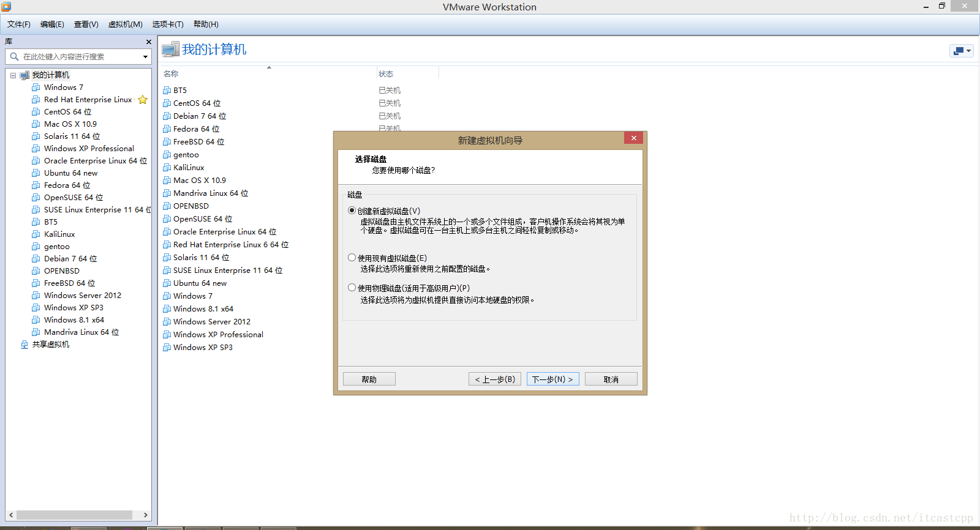This screenshot has width=980, height=530.
Task: Click 共享虚拟机 icon in library tree
Action: point(24,345)
